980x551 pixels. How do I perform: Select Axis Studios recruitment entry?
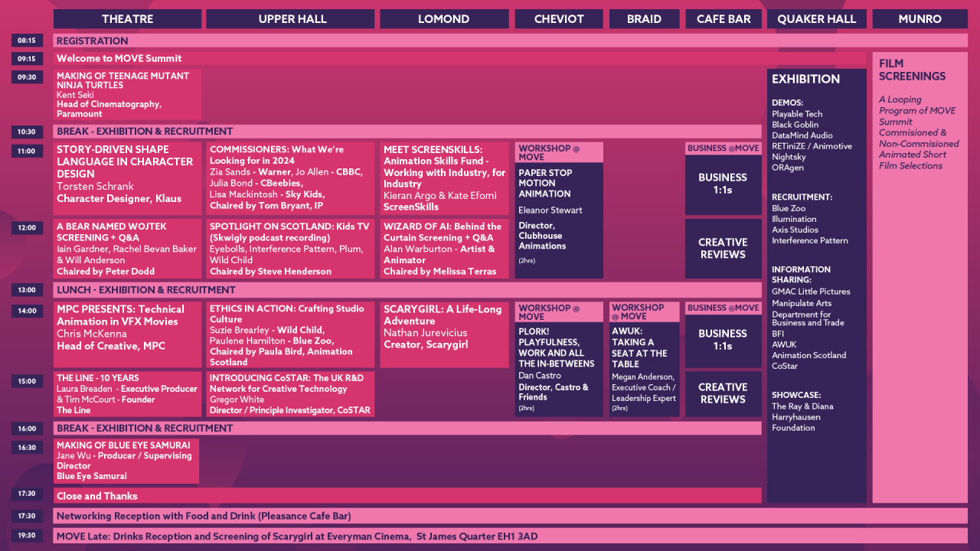coord(795,230)
